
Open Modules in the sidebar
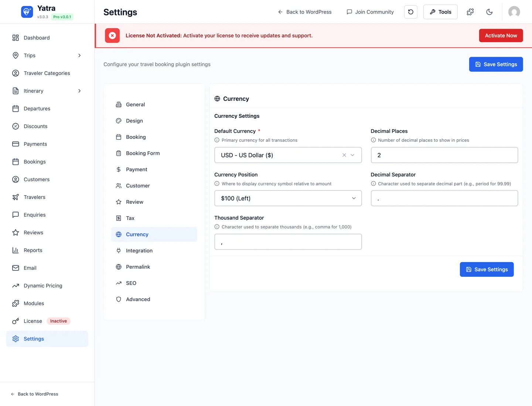point(47,303)
